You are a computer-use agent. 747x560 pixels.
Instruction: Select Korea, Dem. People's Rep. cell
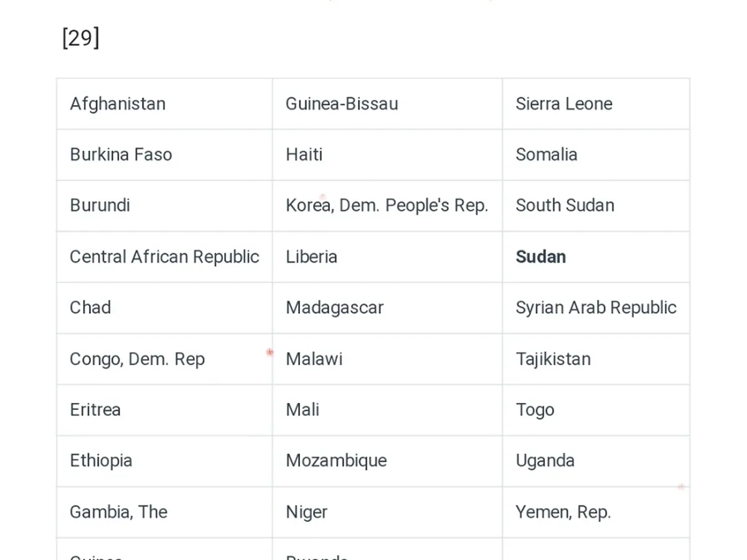pyautogui.click(x=387, y=206)
